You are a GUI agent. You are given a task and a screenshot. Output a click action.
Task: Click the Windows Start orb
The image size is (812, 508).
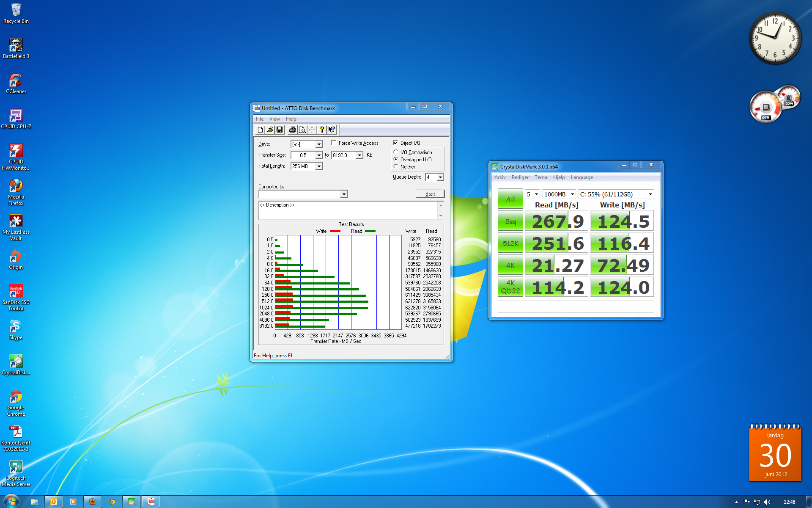coord(11,502)
